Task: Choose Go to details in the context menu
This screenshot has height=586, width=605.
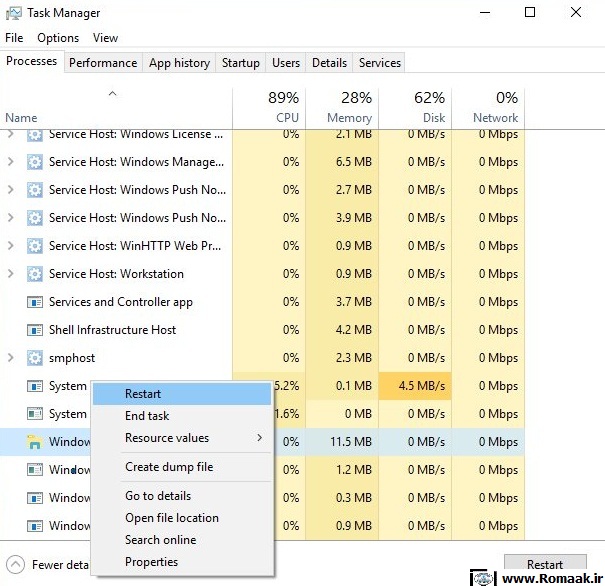Action: coord(182,496)
